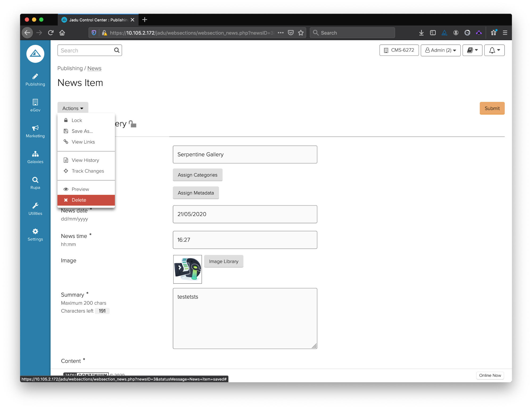This screenshot has width=532, height=409.
Task: Collapse the Actions dropdown
Action: pyautogui.click(x=73, y=108)
